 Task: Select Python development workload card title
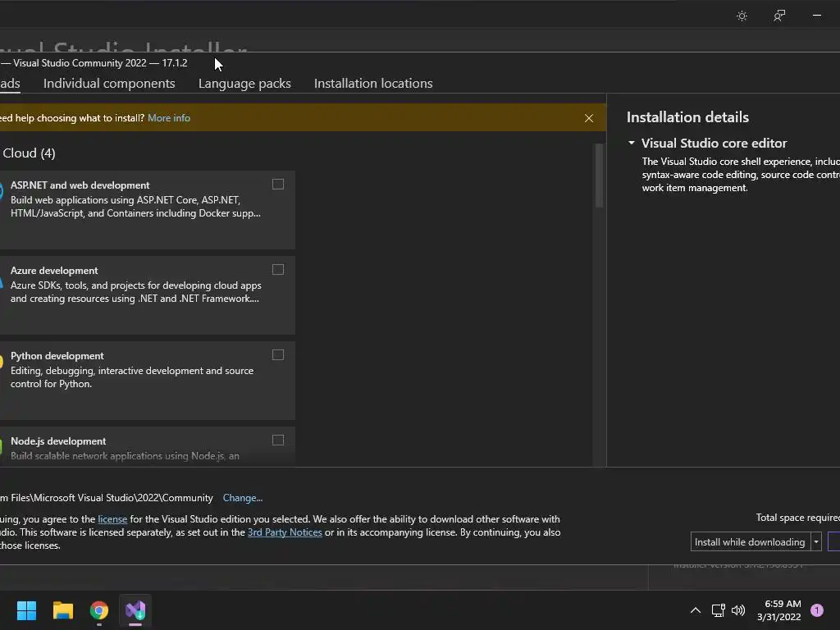(x=57, y=356)
